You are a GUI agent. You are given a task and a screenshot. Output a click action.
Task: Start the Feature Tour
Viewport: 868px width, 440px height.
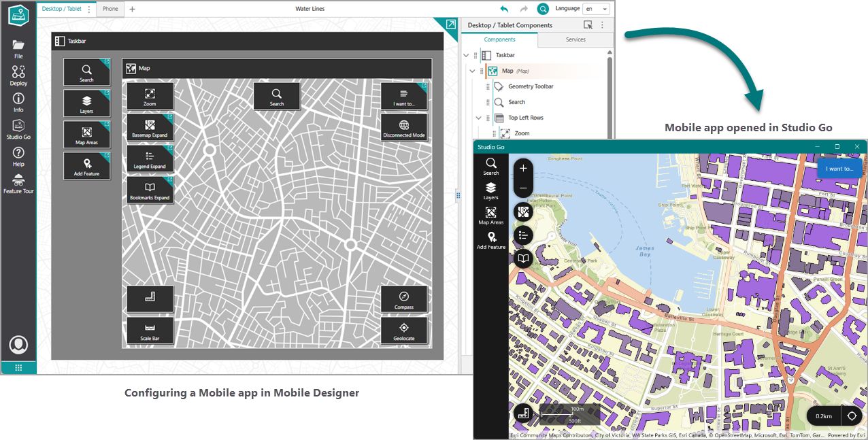[18, 184]
